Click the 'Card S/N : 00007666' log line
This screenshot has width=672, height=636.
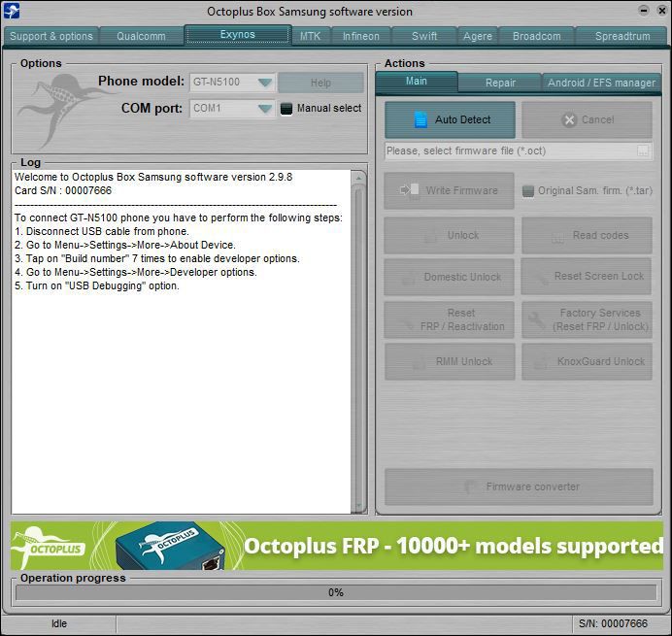click(x=63, y=190)
